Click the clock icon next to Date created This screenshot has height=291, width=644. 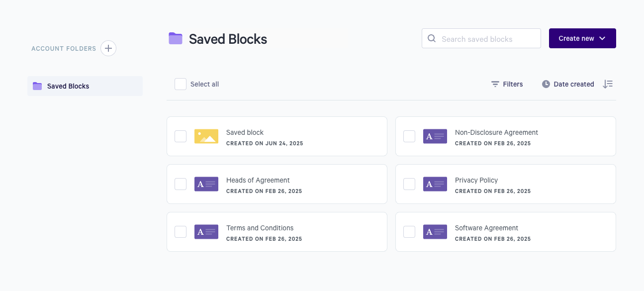pyautogui.click(x=546, y=84)
